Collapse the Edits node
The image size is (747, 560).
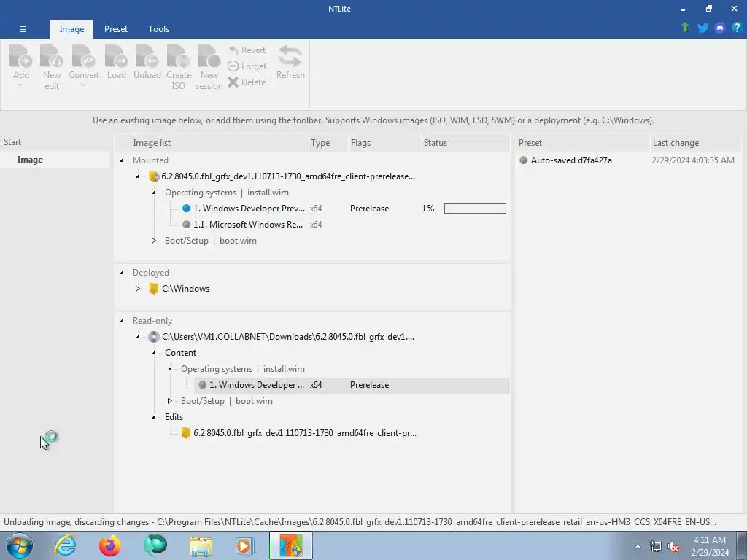point(154,416)
